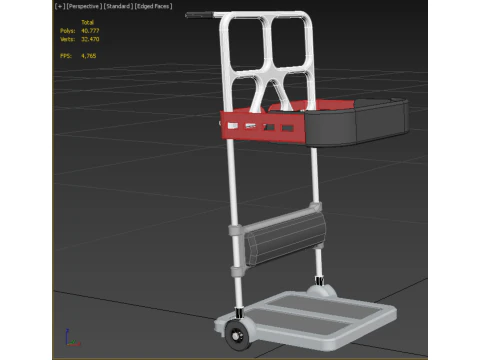Click the Total statistics header label

click(87, 22)
